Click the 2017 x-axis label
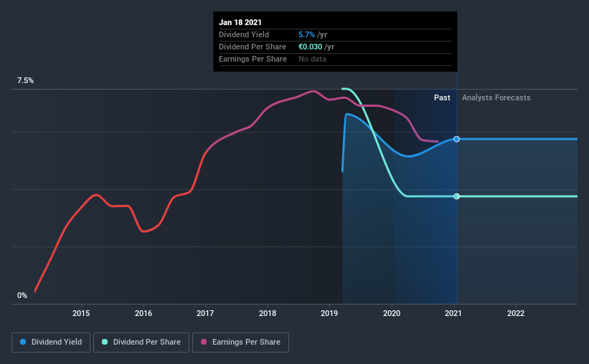 [x=205, y=313]
